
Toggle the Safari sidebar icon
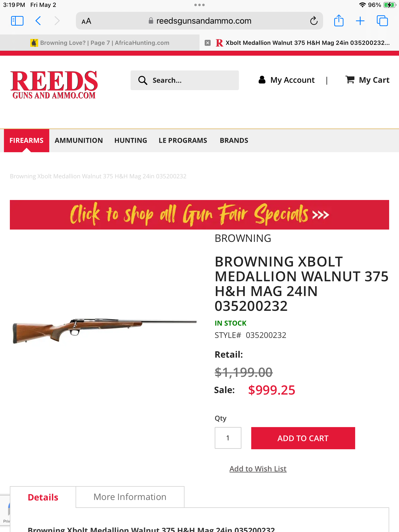[17, 21]
